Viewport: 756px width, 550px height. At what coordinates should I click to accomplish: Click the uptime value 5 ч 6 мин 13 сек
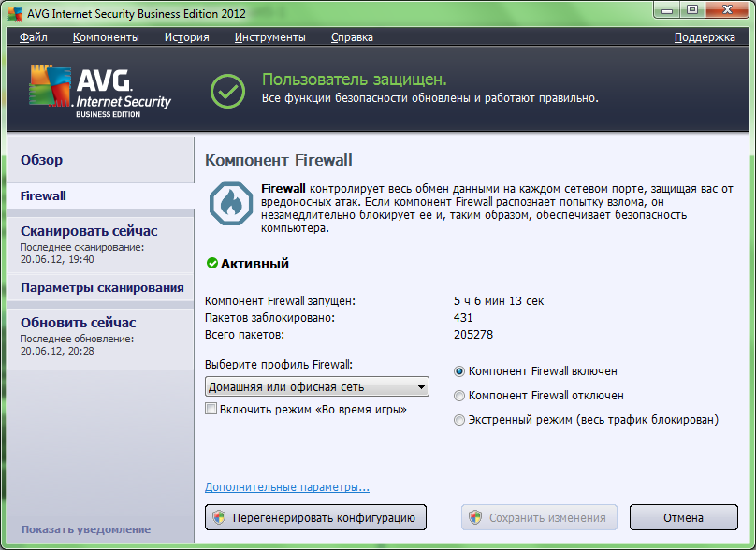tap(499, 301)
